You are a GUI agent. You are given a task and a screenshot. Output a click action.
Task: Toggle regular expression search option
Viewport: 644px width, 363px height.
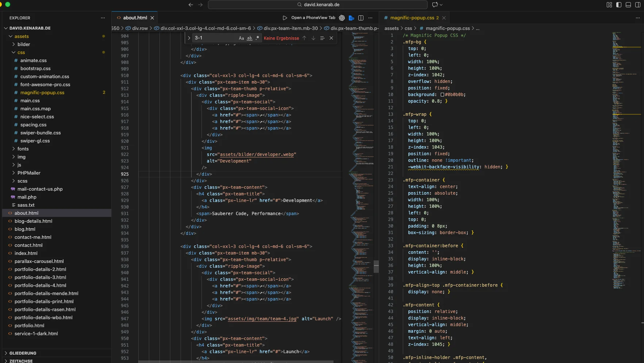258,38
